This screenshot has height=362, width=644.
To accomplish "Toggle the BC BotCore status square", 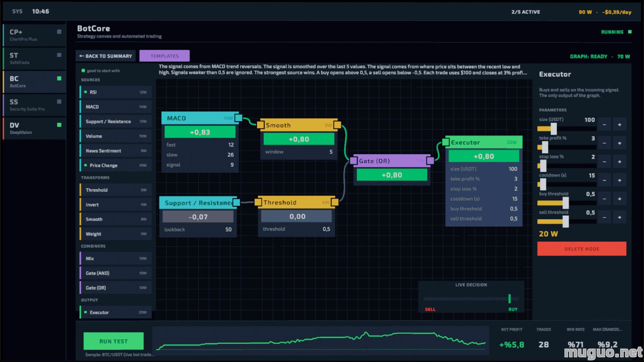I will coord(59,78).
